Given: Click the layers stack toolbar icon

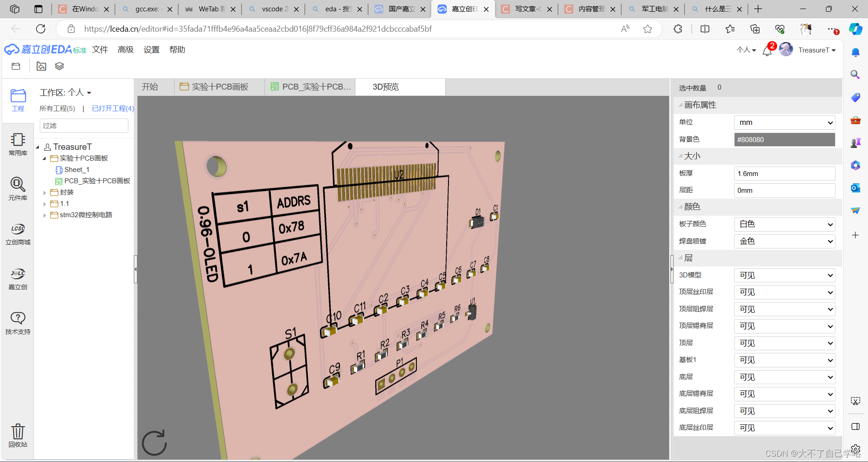Looking at the screenshot, I should click(x=59, y=66).
